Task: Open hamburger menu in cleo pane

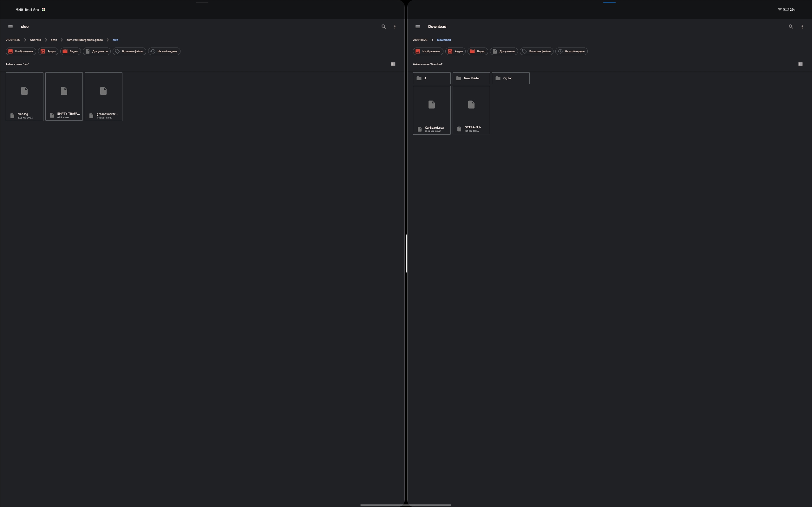Action: [x=10, y=27]
